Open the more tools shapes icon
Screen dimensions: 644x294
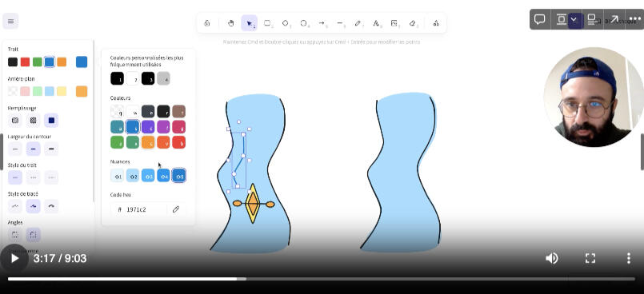point(436,23)
